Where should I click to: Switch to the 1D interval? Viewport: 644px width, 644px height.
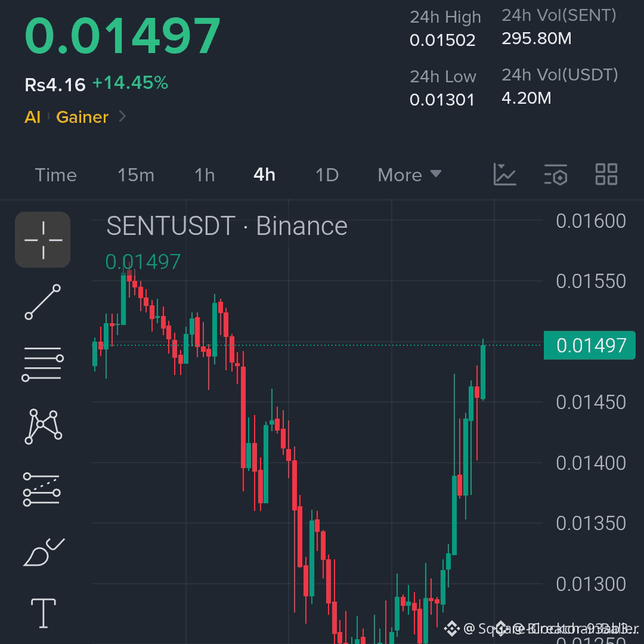(327, 175)
